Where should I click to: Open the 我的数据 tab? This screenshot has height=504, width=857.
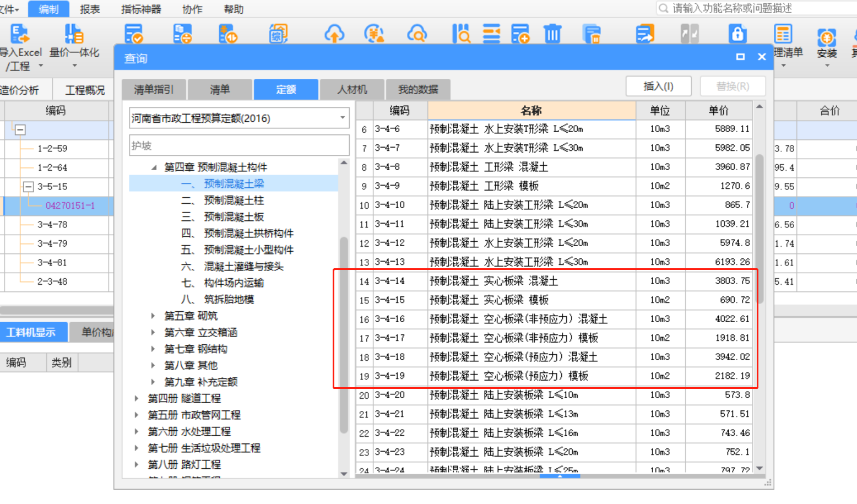(x=418, y=89)
